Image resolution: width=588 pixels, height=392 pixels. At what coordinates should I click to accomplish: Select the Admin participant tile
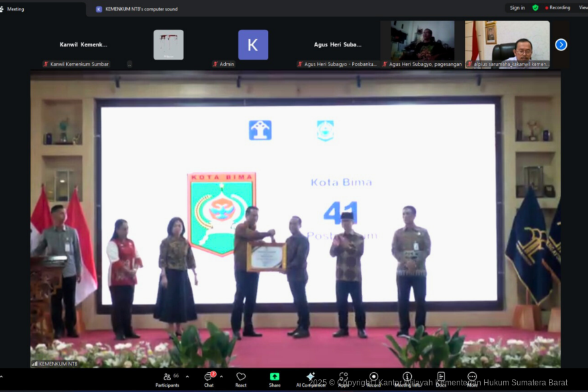point(253,45)
